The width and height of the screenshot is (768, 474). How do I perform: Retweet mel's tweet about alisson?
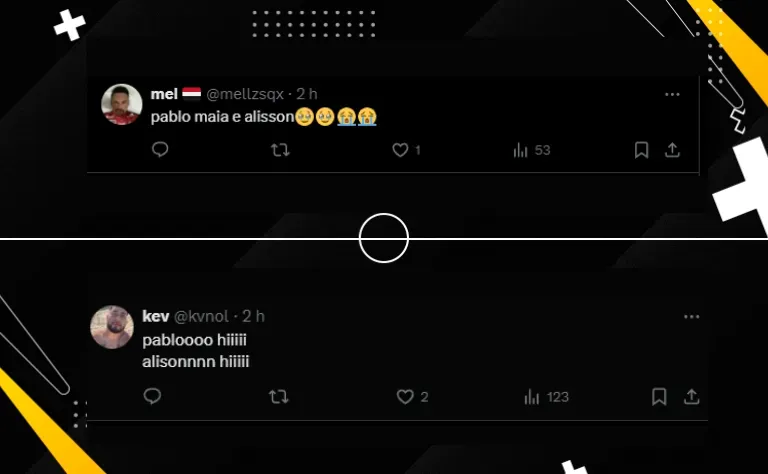coord(280,150)
